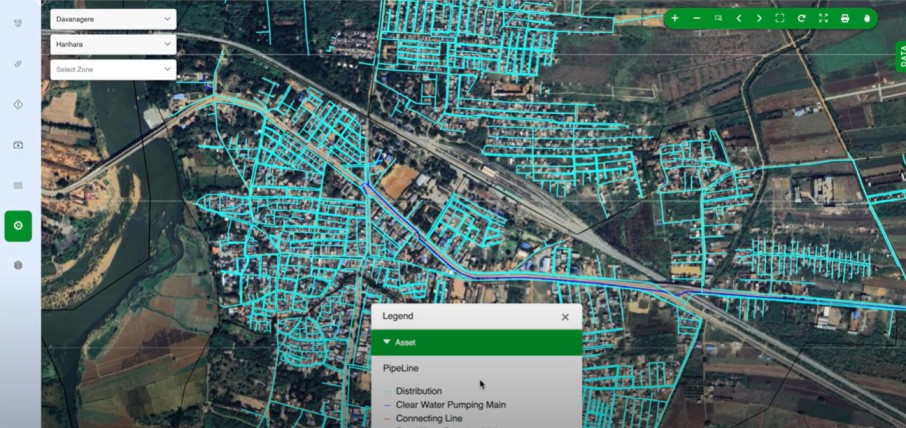Click the Legend panel title
Screen dimensions: 906x428
point(398,317)
